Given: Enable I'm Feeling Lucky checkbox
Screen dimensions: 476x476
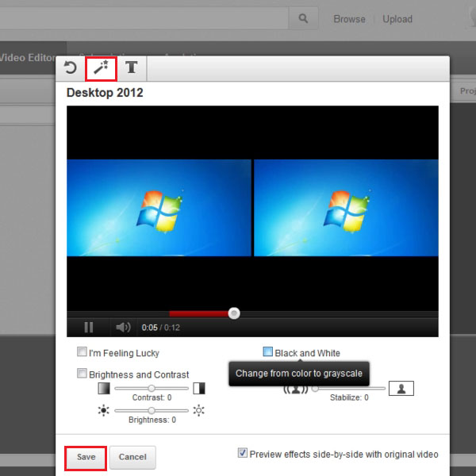Looking at the screenshot, I should click(x=82, y=351).
